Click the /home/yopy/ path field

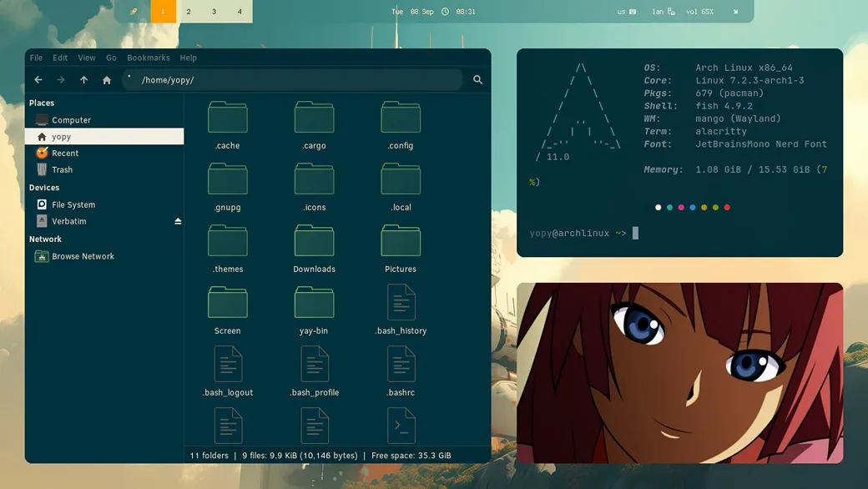click(293, 79)
